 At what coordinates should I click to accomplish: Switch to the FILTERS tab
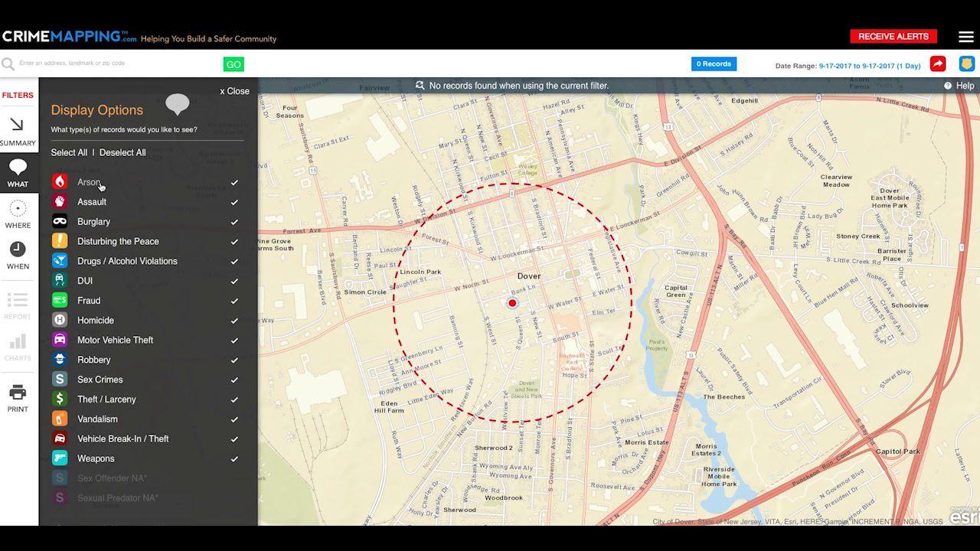(18, 95)
